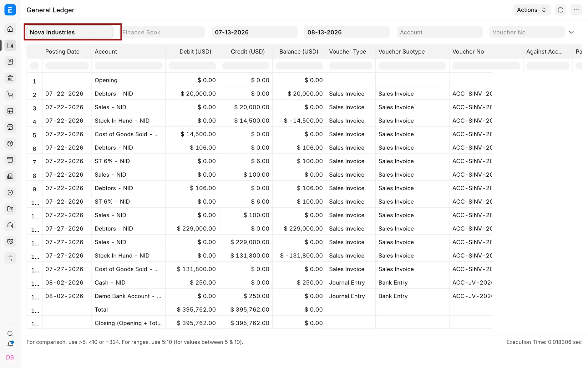Open the handshake CRM sidebar icon
588x368 pixels.
(10, 241)
